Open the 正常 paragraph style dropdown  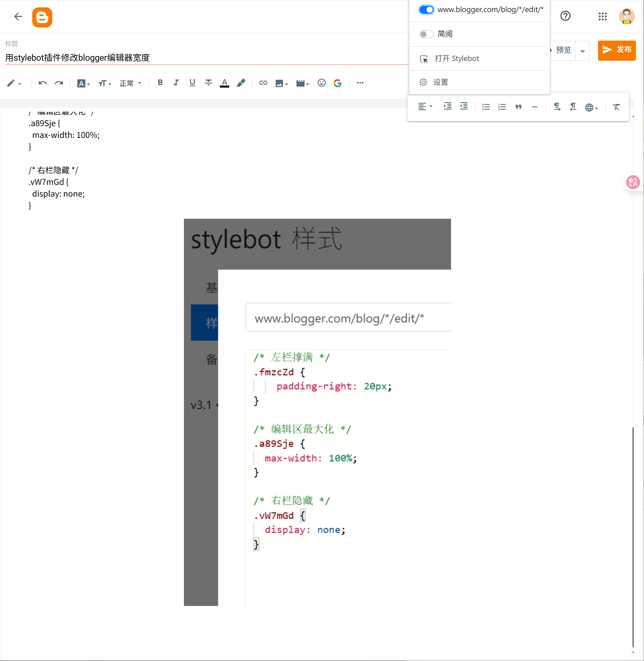click(x=130, y=83)
